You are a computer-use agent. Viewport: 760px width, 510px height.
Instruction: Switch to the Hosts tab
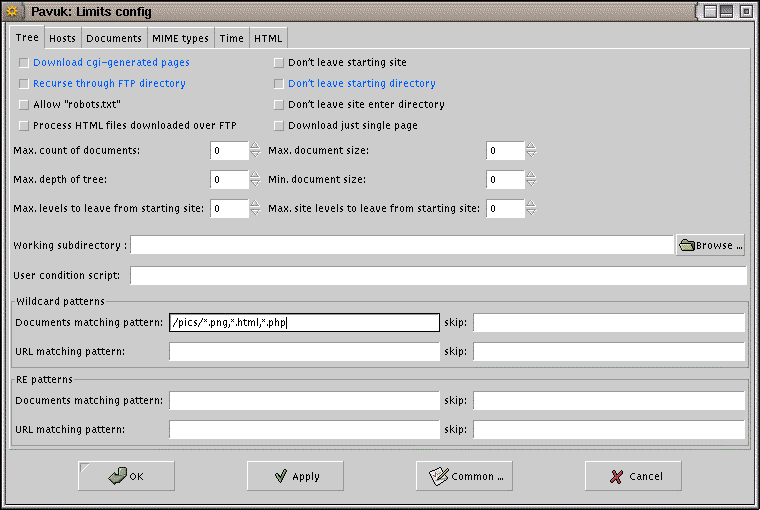63,38
